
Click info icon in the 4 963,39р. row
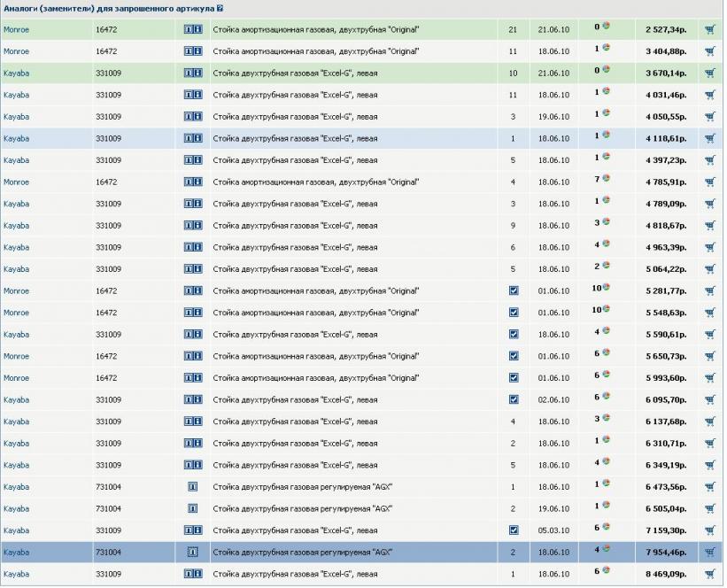click(x=192, y=247)
